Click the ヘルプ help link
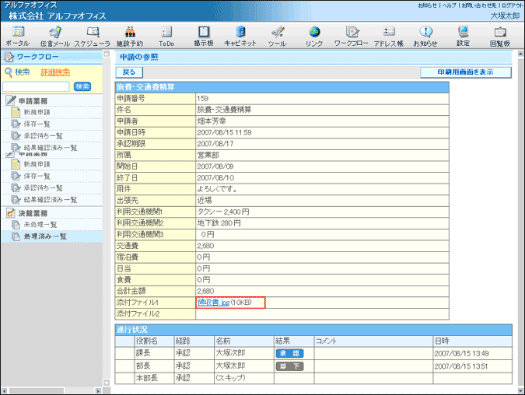This screenshot has width=525, height=395. click(x=450, y=5)
